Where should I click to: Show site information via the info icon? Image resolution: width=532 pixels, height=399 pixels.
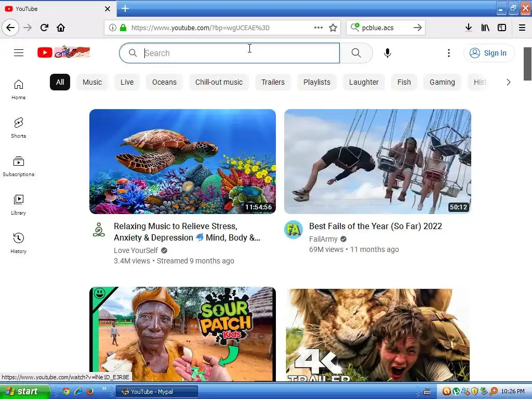[x=113, y=28]
